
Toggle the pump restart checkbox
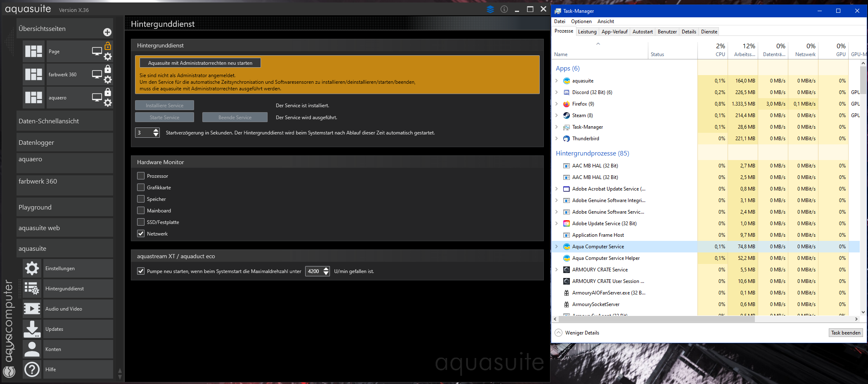click(x=141, y=271)
